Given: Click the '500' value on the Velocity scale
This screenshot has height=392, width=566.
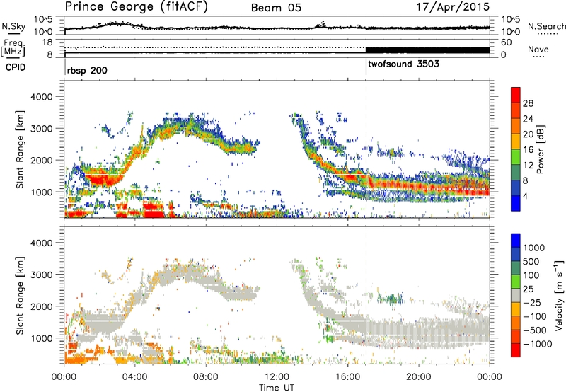Looking at the screenshot, I should [531, 262].
